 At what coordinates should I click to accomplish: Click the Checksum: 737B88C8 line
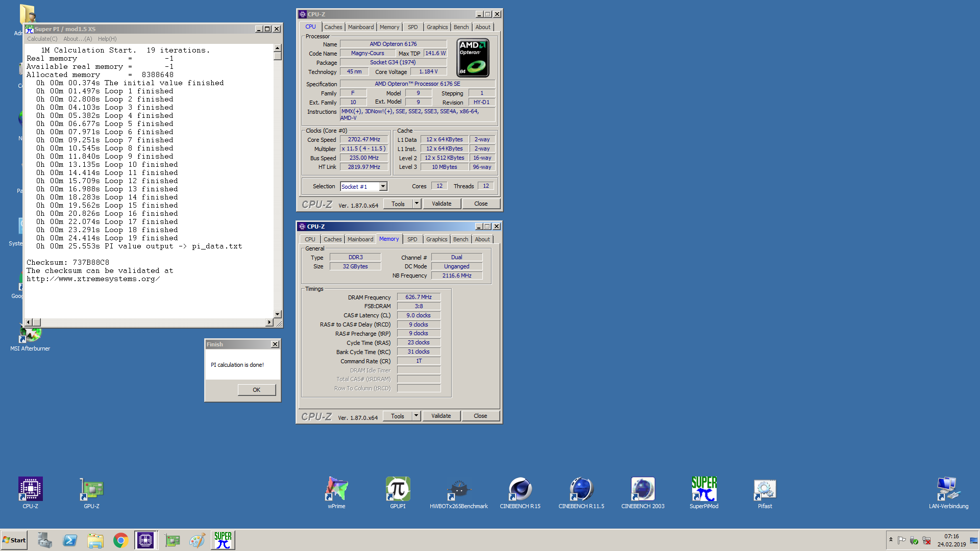click(x=68, y=262)
